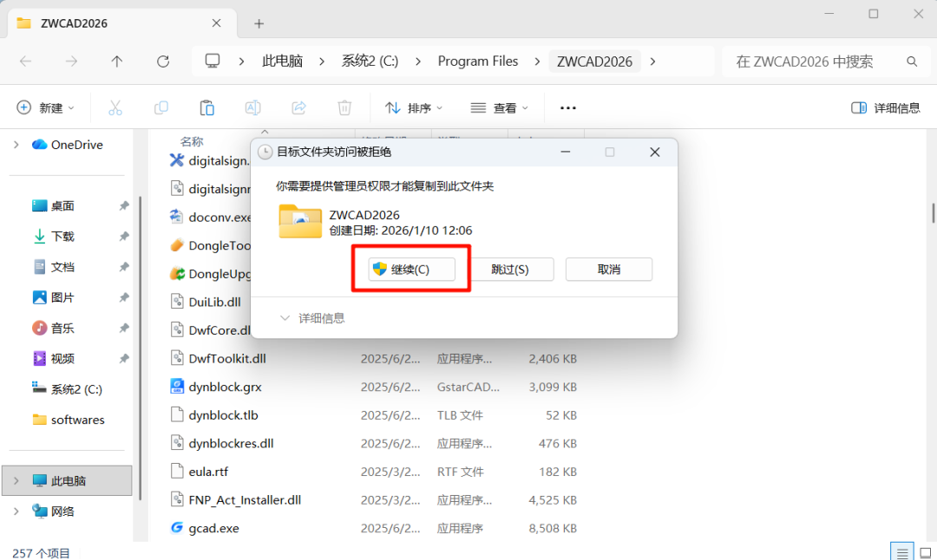
Task: Expand the 此电脑 tree node chevron
Action: click(16, 480)
